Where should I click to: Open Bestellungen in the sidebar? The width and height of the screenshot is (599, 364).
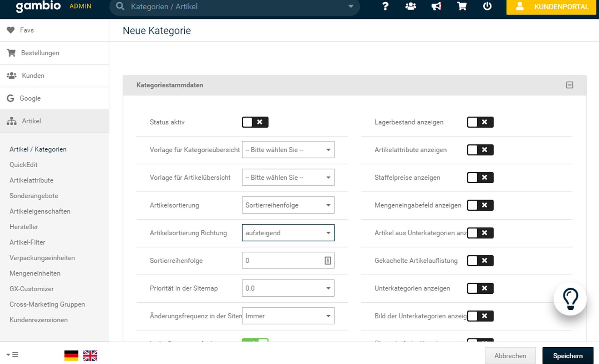[40, 53]
